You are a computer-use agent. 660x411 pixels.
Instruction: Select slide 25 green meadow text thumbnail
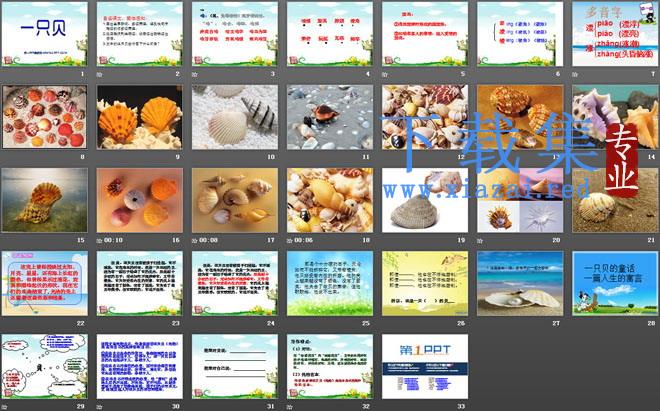(330, 283)
